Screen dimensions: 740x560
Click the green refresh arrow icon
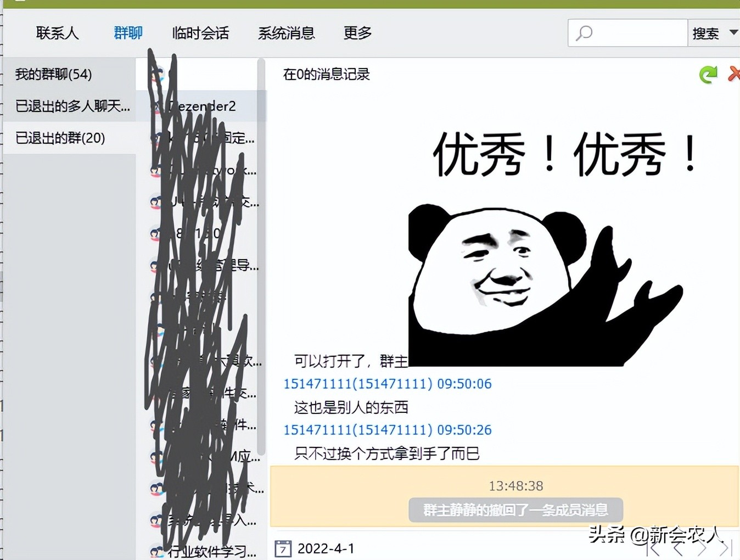click(708, 74)
